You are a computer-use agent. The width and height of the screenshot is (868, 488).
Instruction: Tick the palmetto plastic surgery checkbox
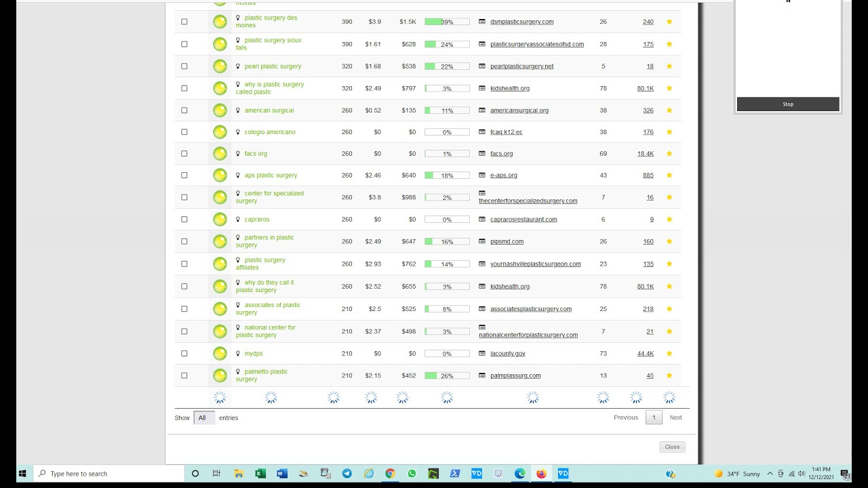(x=184, y=375)
